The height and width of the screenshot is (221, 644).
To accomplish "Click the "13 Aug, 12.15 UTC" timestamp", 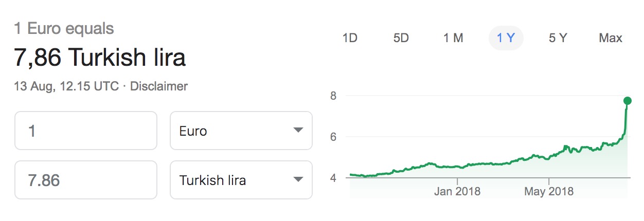I will point(66,86).
